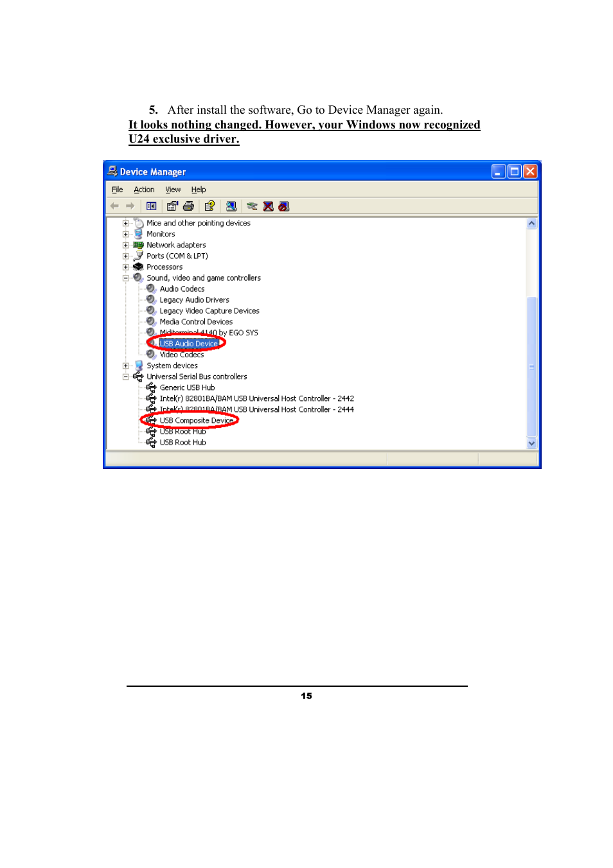
Task: Expand the Network adapters node
Action: (126, 245)
